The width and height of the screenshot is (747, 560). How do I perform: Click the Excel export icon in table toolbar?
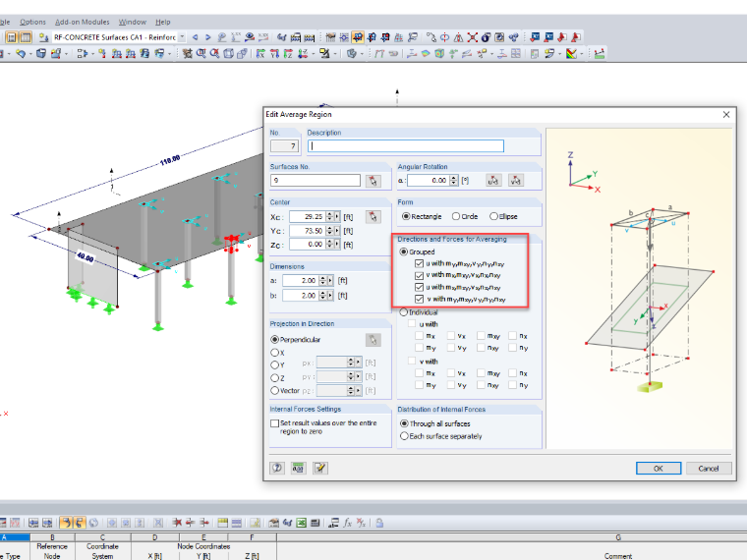pyautogui.click(x=301, y=523)
